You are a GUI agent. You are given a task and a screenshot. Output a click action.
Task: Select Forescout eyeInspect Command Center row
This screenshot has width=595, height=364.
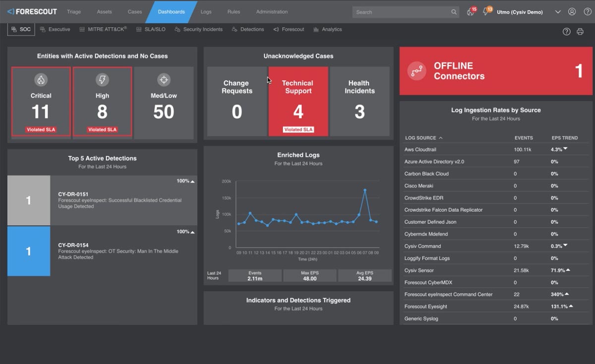496,294
